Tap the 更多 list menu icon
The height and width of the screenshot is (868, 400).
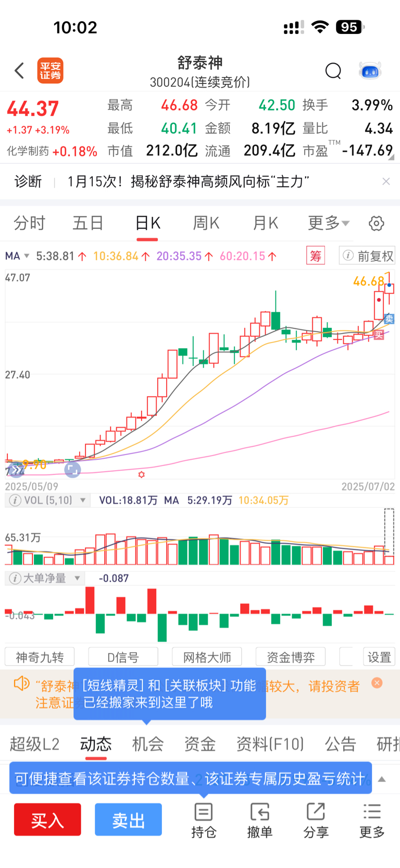click(x=372, y=821)
